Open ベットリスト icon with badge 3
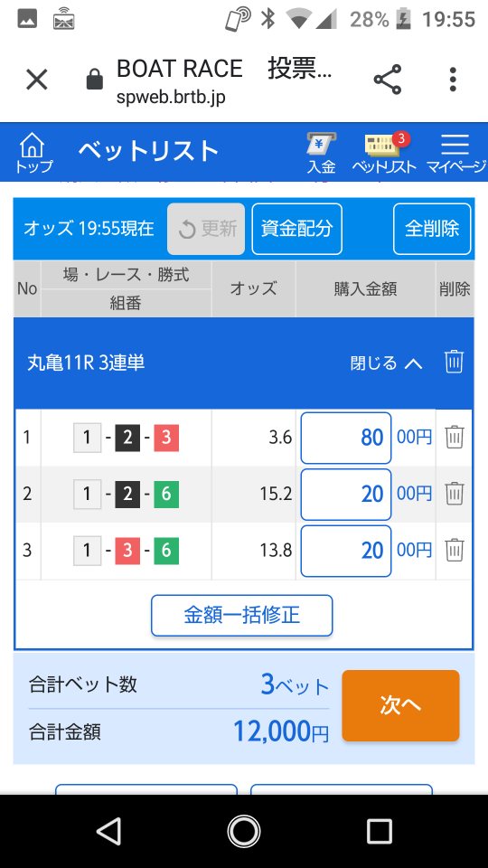Screen dimensions: 488x868 click(384, 153)
